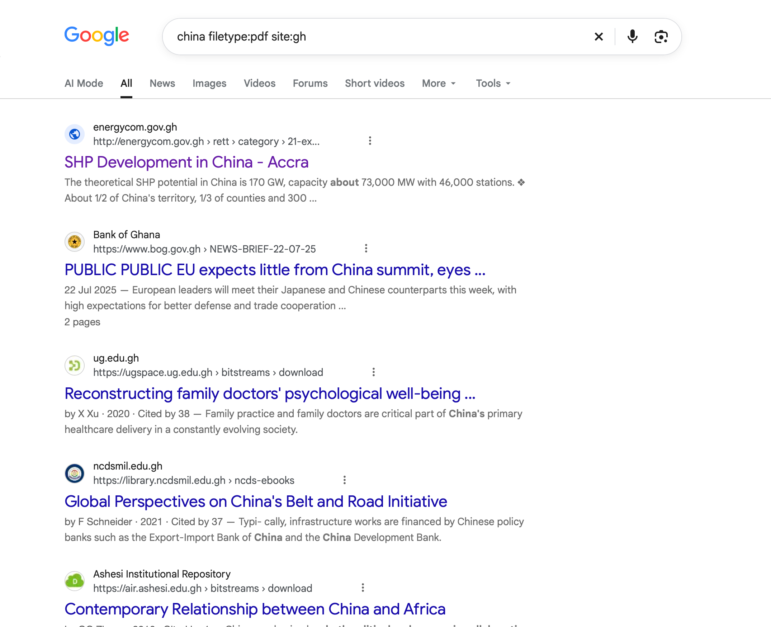The image size is (771, 627).
Task: Click Ashesi Institutional Repository favicon
Action: point(75,581)
